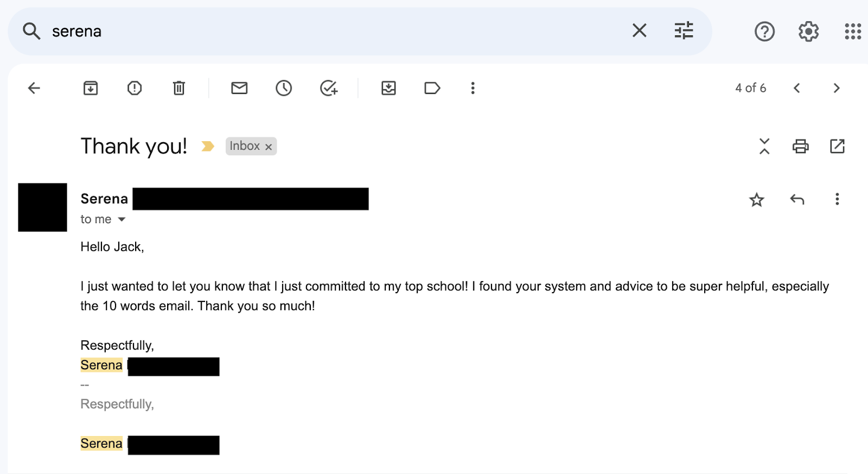Print the entire conversation
This screenshot has height=474, width=868.
pyautogui.click(x=800, y=146)
